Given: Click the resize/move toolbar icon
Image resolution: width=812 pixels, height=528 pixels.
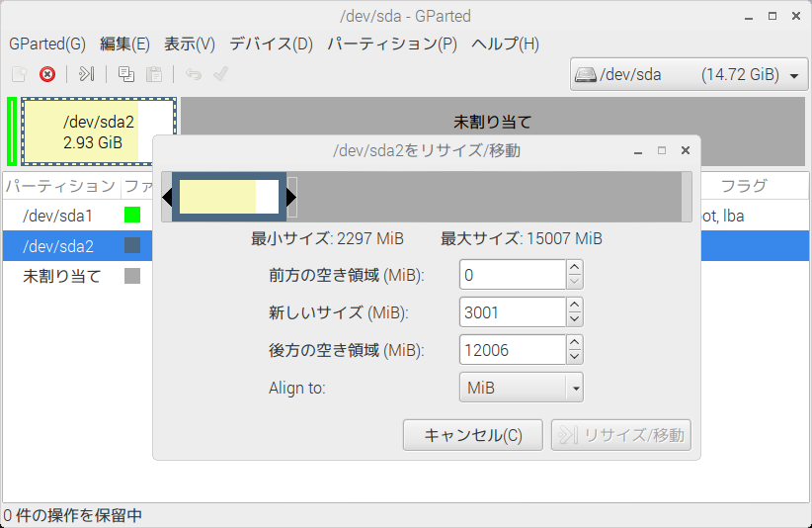Looking at the screenshot, I should pos(87,74).
